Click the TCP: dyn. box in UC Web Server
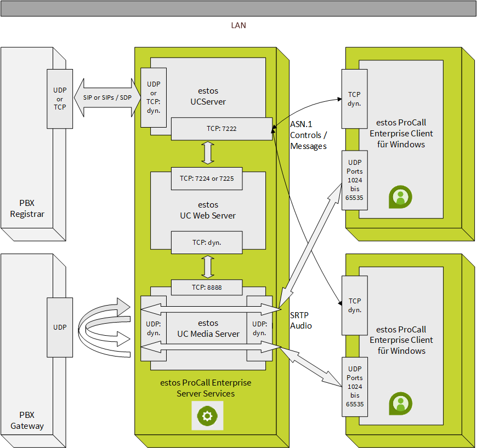 click(207, 242)
